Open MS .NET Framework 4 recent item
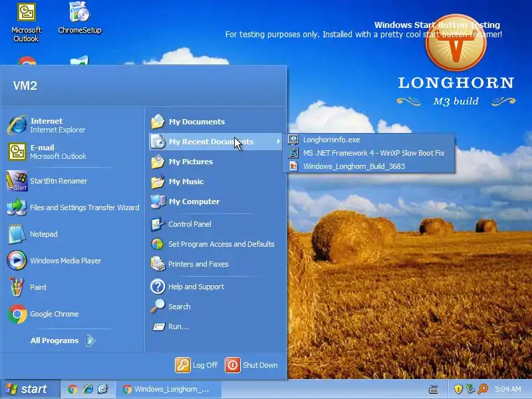532x399 pixels. pos(370,153)
